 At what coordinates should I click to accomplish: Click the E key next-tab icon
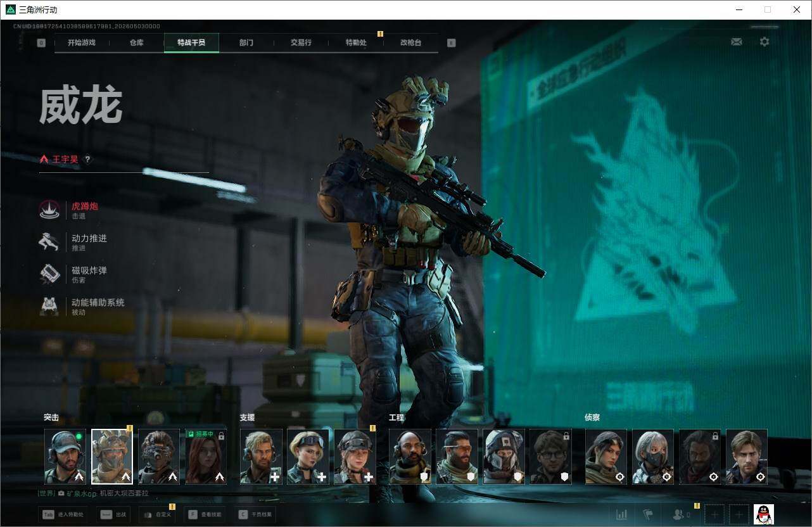(x=451, y=43)
